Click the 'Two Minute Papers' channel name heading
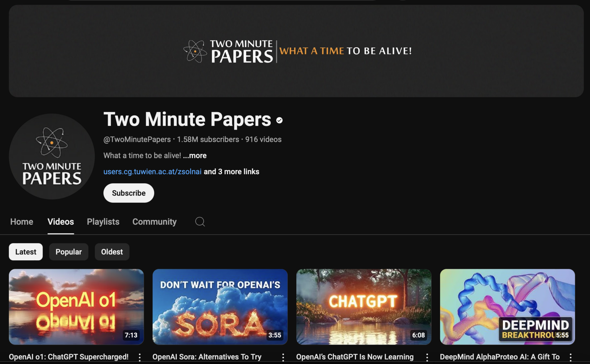590x364 pixels. (187, 119)
